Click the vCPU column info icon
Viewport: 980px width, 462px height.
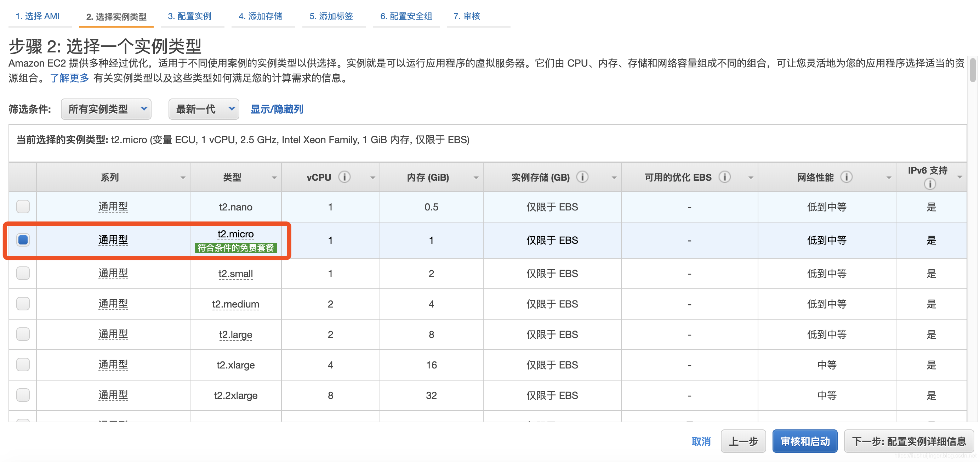(344, 177)
